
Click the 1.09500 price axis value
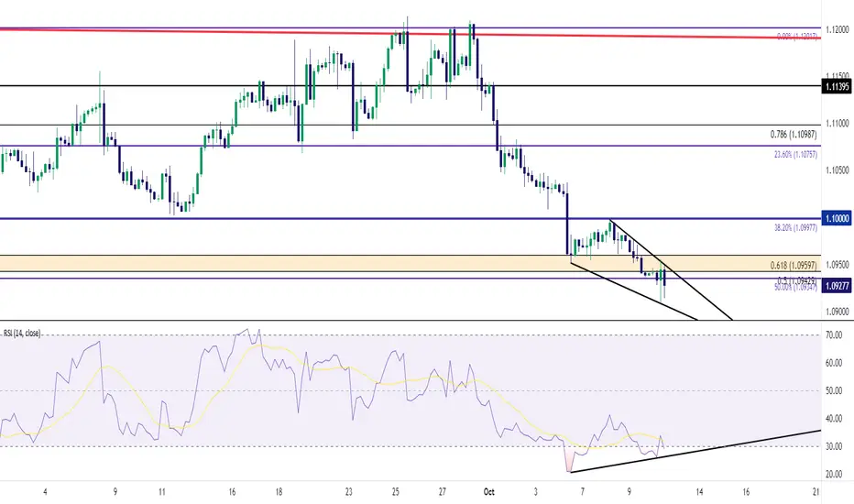(838, 264)
